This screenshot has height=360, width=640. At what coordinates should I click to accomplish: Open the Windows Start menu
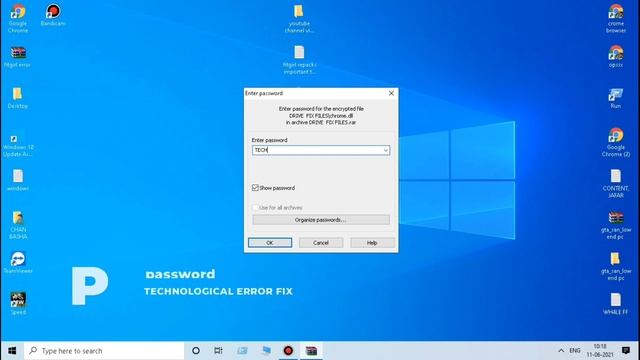click(x=12, y=351)
